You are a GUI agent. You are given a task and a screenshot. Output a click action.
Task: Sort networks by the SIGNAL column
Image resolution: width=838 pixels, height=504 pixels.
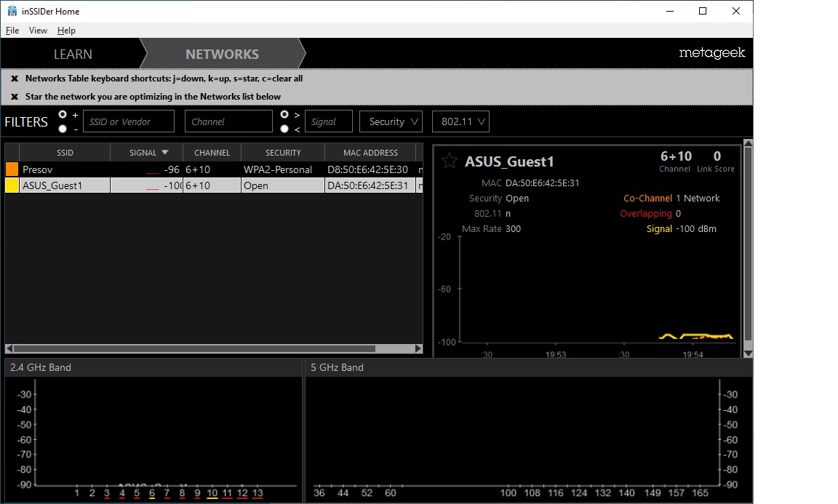(146, 153)
